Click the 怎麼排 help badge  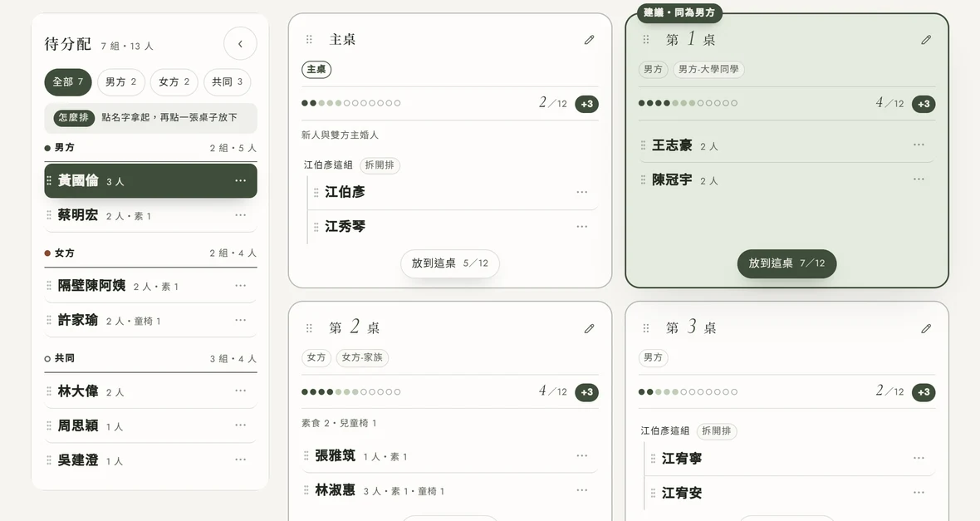[x=74, y=118]
